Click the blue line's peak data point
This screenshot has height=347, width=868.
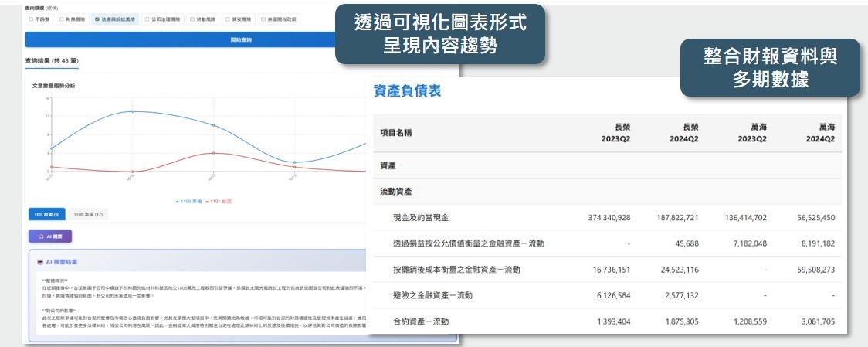(x=132, y=111)
